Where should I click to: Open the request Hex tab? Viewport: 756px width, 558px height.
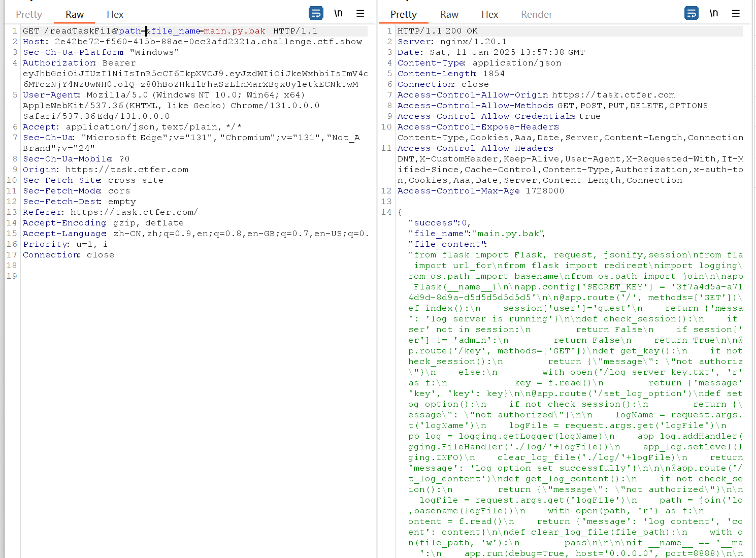coord(115,14)
